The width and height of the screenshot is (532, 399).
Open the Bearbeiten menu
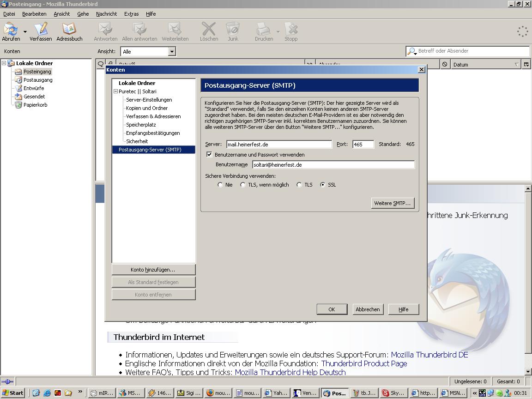pos(34,14)
